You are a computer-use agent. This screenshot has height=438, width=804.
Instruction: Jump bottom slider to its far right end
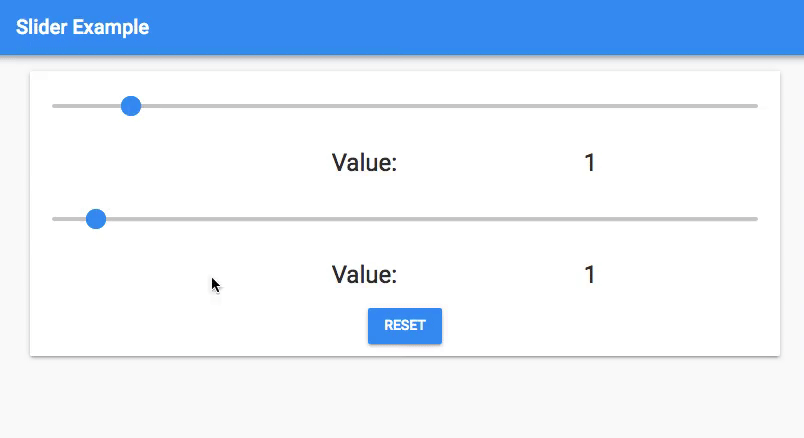(x=756, y=219)
